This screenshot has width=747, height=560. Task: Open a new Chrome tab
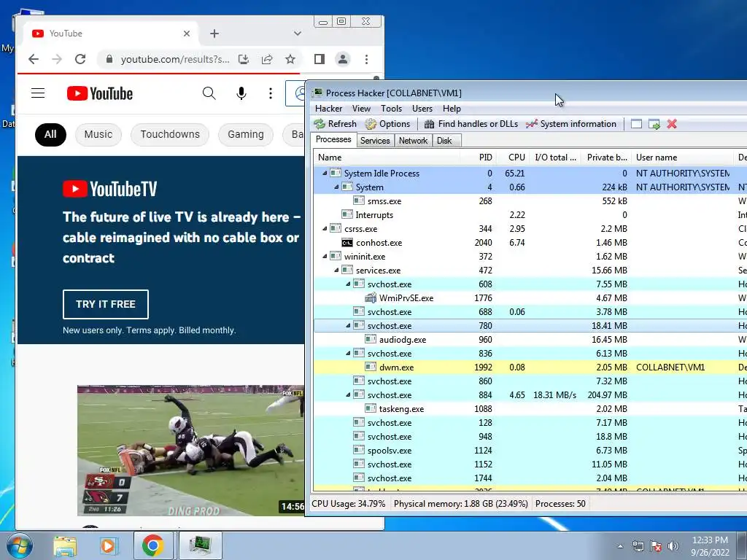214,34
